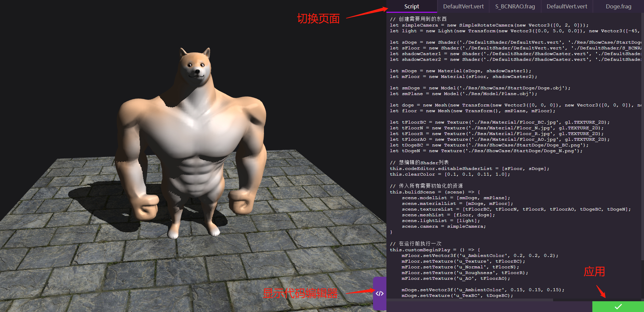Switch to the Script tab
The image size is (644, 312).
412,6
